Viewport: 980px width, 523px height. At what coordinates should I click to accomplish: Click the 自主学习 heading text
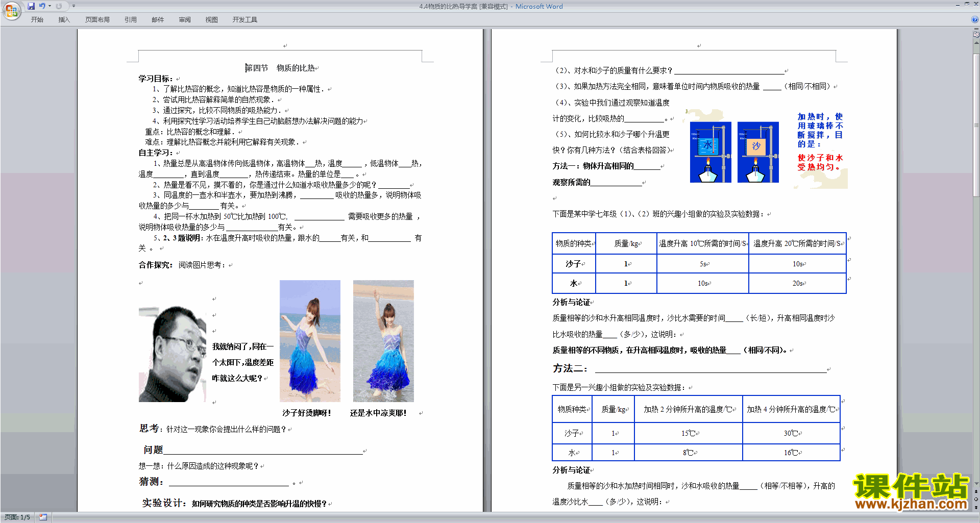[x=156, y=153]
